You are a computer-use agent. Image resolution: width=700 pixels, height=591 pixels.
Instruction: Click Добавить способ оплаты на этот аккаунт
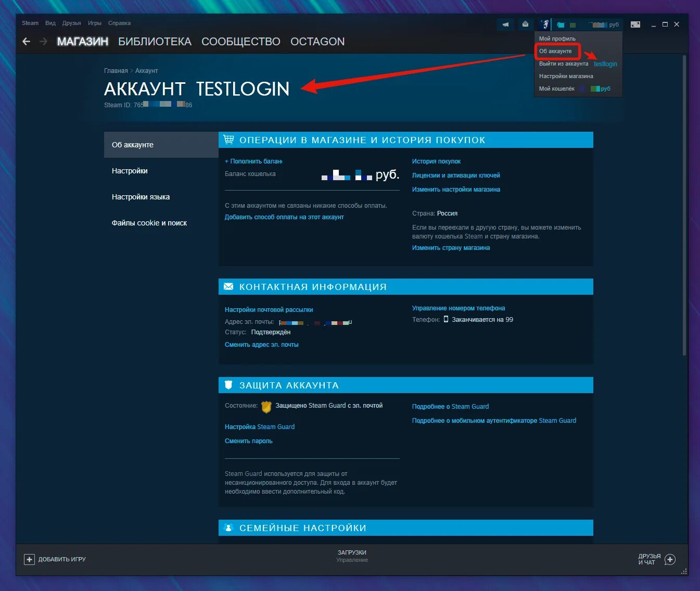click(284, 217)
